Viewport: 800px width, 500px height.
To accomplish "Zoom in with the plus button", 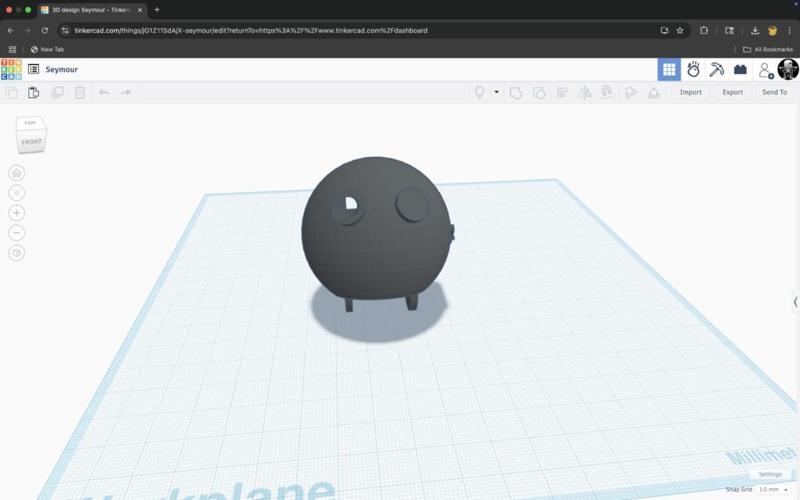I will [x=16, y=213].
